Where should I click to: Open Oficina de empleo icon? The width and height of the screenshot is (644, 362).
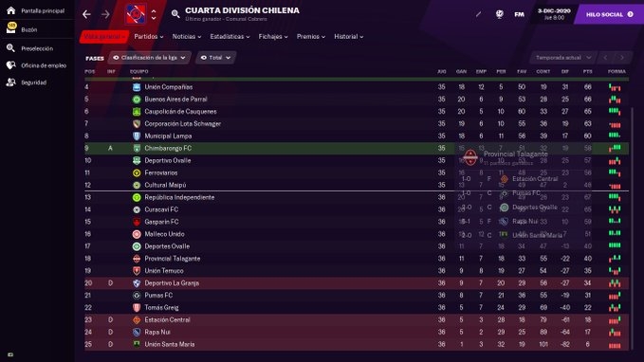pyautogui.click(x=11, y=65)
